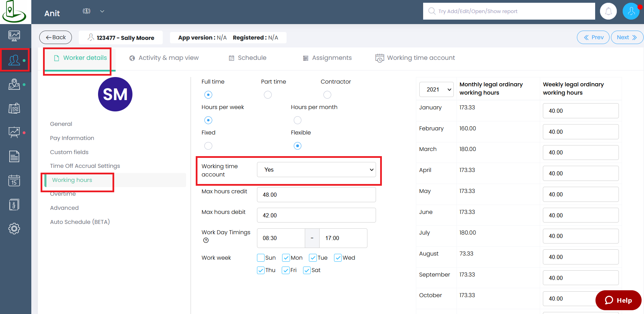Select the Full time radio button

(208, 95)
